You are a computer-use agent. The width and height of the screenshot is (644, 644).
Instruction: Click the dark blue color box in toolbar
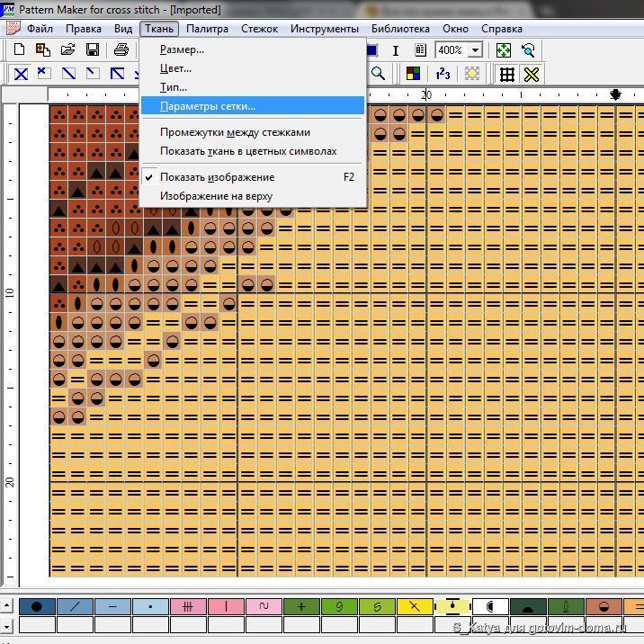click(372, 50)
